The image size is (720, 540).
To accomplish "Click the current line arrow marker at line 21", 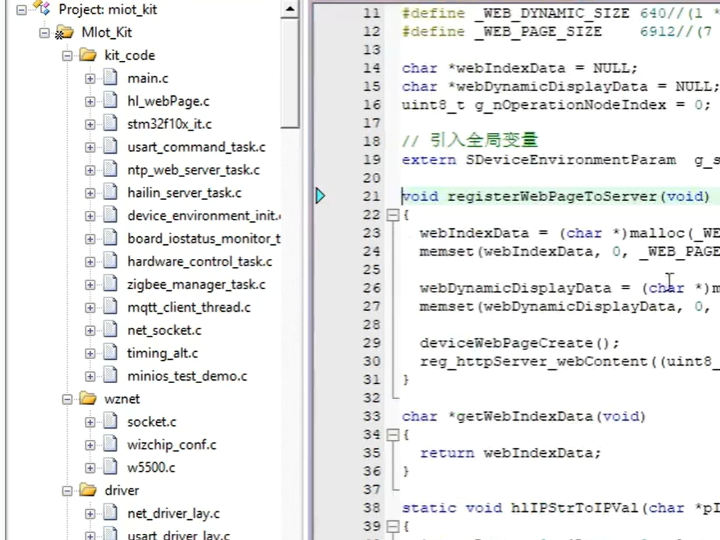I will click(320, 196).
